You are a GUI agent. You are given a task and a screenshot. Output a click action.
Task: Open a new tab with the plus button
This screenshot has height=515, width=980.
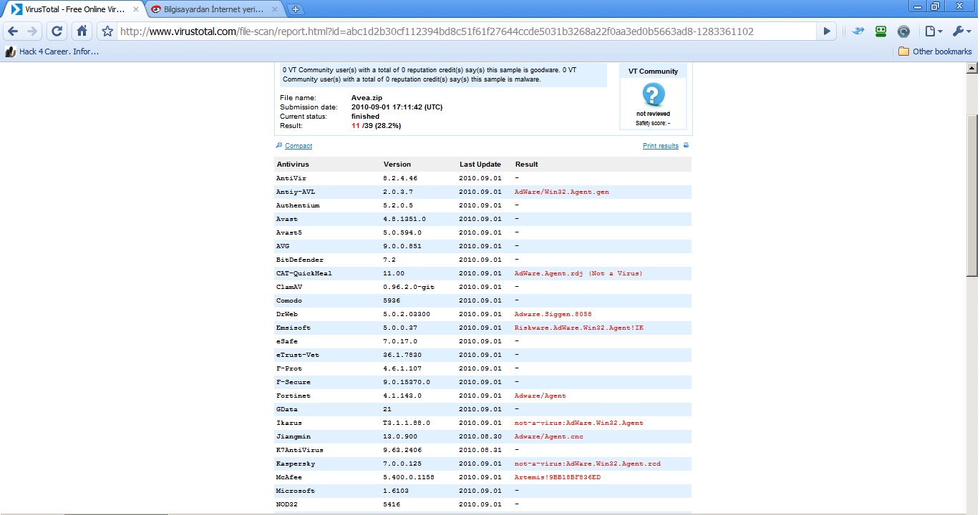tap(296, 9)
